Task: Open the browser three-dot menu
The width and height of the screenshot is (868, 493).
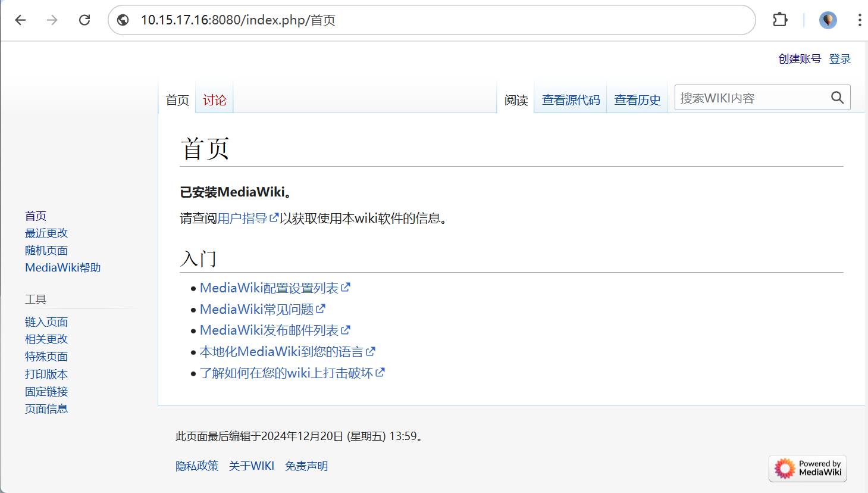Action: [x=859, y=20]
